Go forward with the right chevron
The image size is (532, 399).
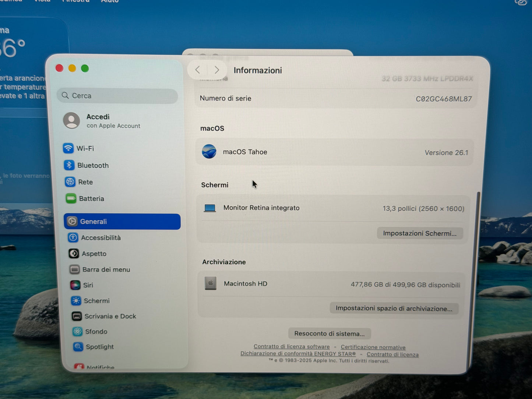(217, 70)
